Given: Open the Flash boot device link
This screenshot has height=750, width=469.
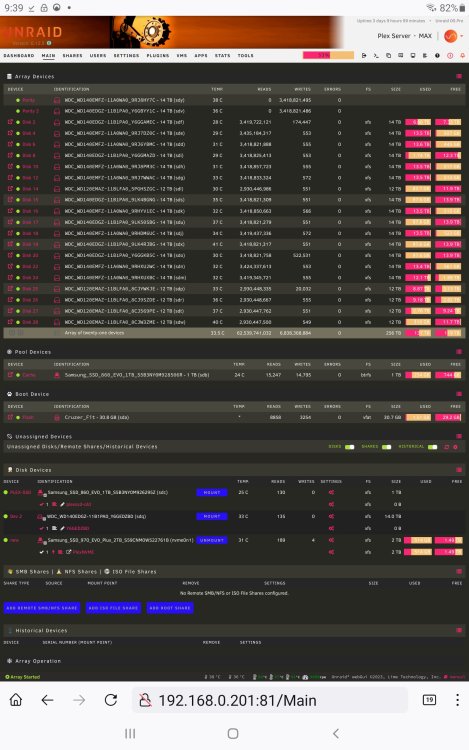Looking at the screenshot, I should pyautogui.click(x=28, y=417).
